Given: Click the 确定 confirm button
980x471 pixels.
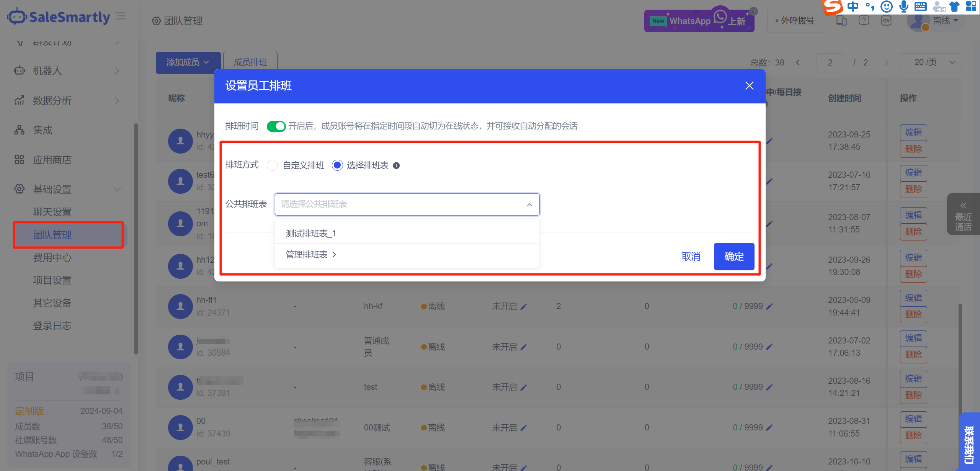Looking at the screenshot, I should pos(733,257).
